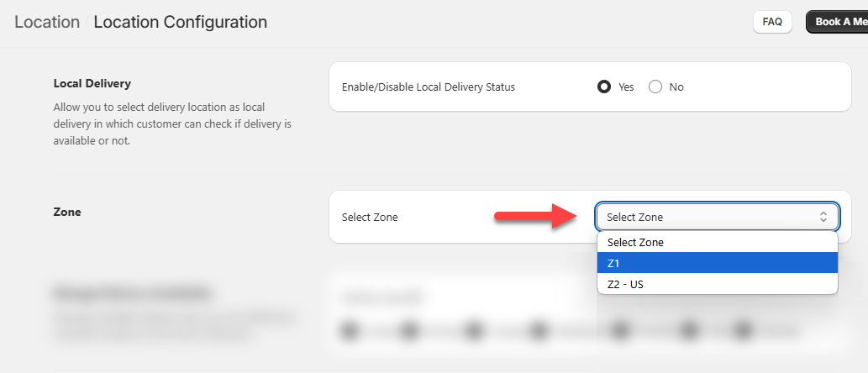Viewport: 868px width, 373px height.
Task: Tick the first blurred checkbox in bottom row
Action: click(x=349, y=330)
